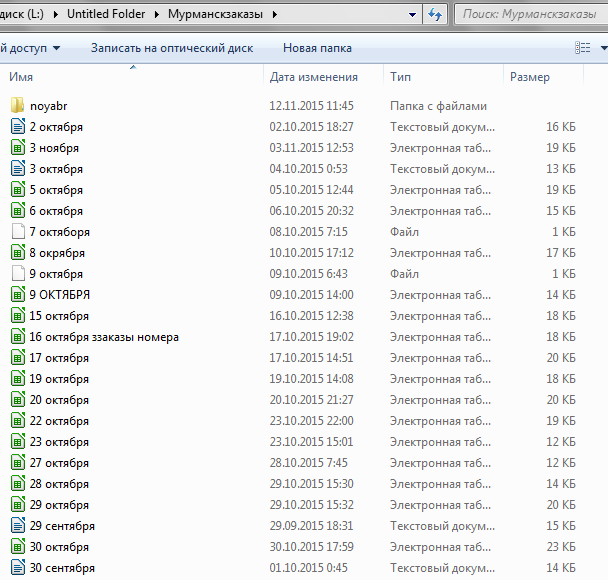Click Записать на оптический диск
Screen dimensions: 608x580
pyautogui.click(x=171, y=48)
